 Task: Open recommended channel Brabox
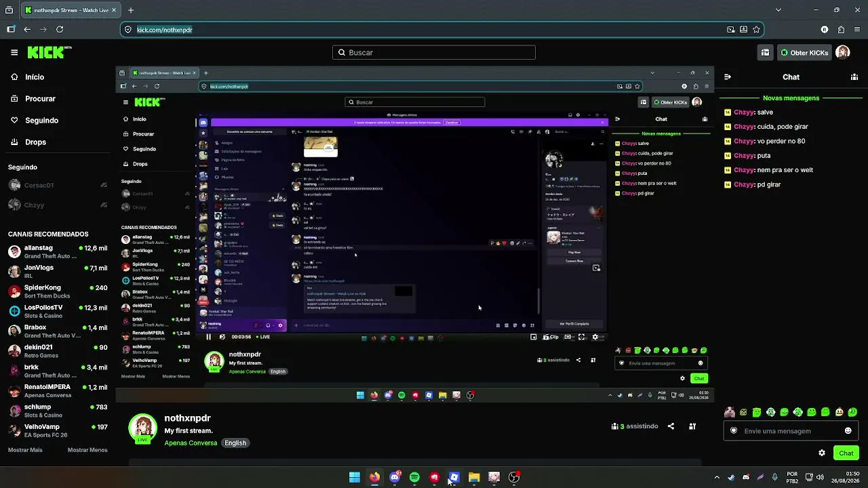click(x=58, y=331)
